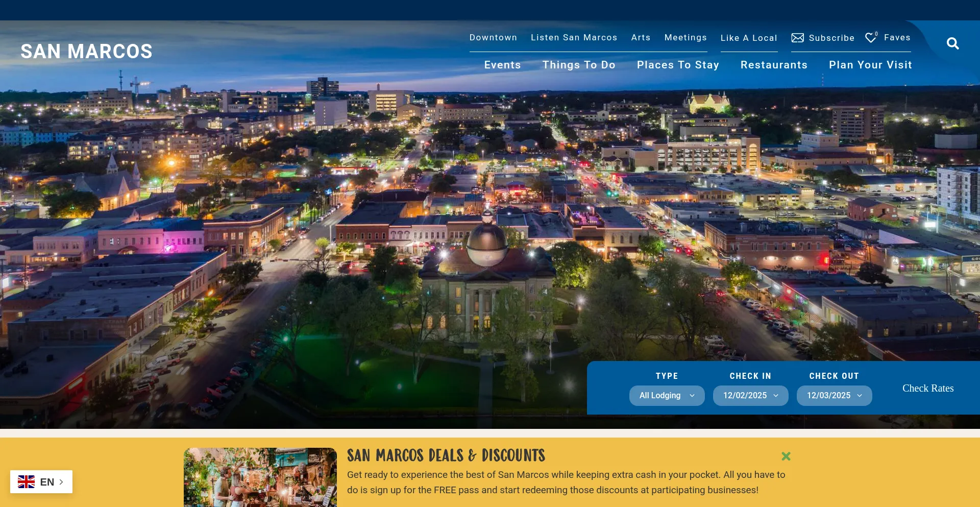This screenshot has height=507, width=980.
Task: Open the Check In date dropdown
Action: click(x=750, y=396)
